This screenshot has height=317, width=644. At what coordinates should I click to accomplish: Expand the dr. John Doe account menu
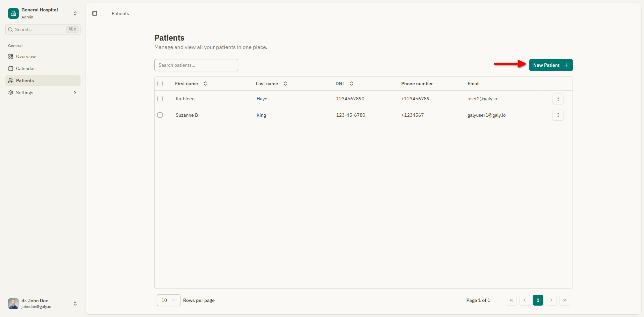point(75,304)
